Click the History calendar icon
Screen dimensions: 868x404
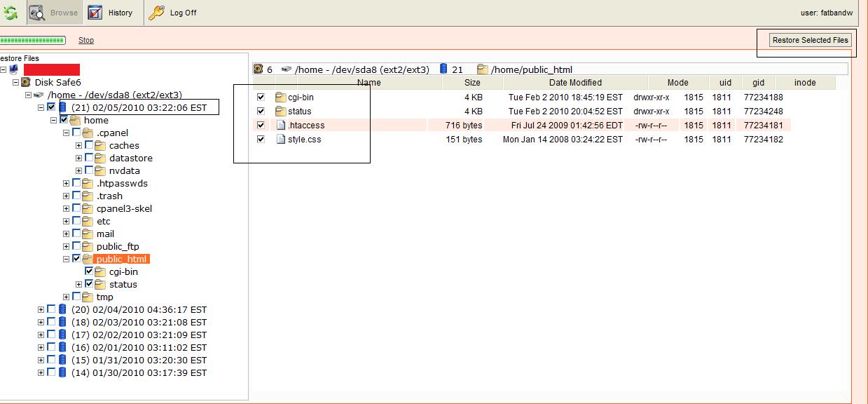coord(95,13)
